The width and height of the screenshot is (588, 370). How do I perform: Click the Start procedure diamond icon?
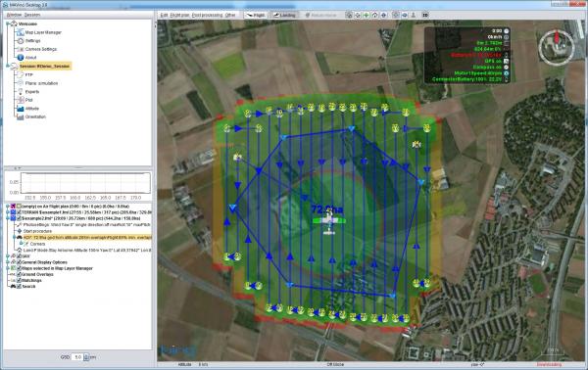point(20,231)
